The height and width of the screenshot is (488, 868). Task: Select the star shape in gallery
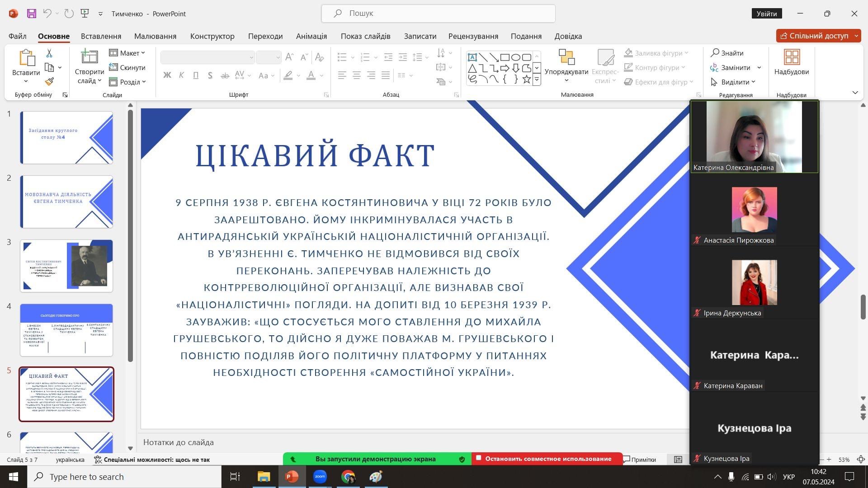coord(527,80)
